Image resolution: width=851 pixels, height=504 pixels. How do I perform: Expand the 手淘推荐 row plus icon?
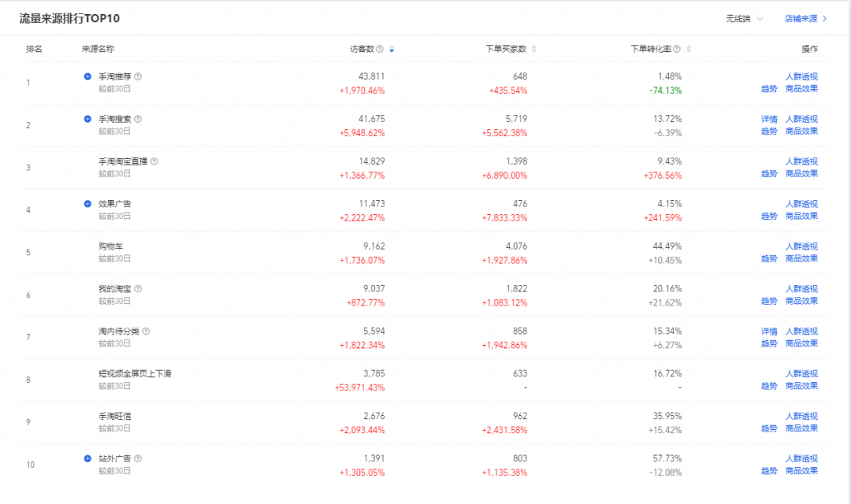(87, 76)
